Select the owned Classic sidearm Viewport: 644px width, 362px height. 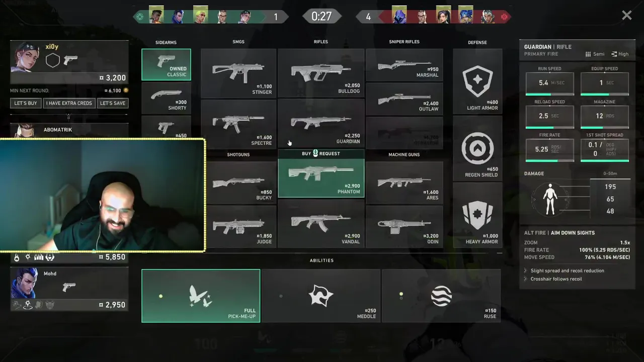[166, 64]
